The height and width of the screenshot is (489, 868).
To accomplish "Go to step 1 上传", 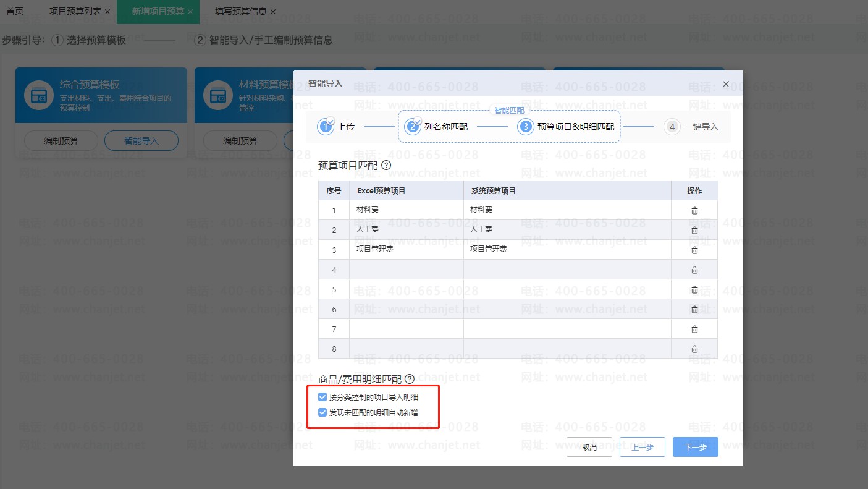I will (336, 127).
